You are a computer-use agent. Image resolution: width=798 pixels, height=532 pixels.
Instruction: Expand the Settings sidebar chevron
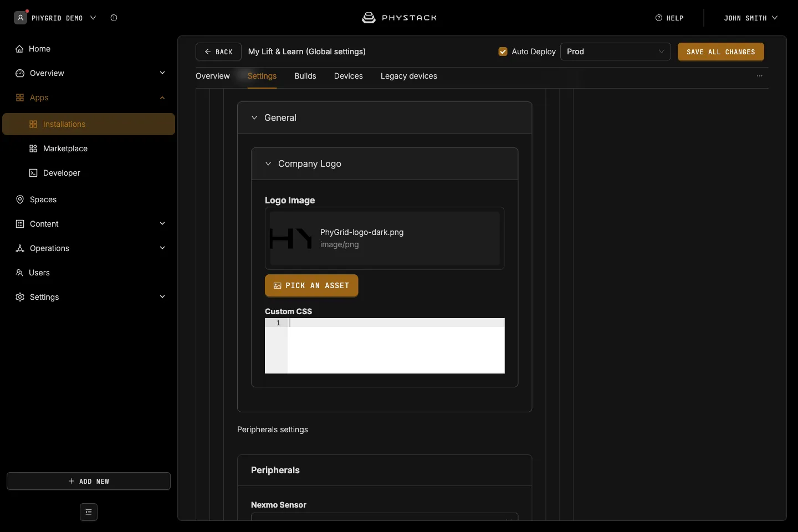point(162,296)
